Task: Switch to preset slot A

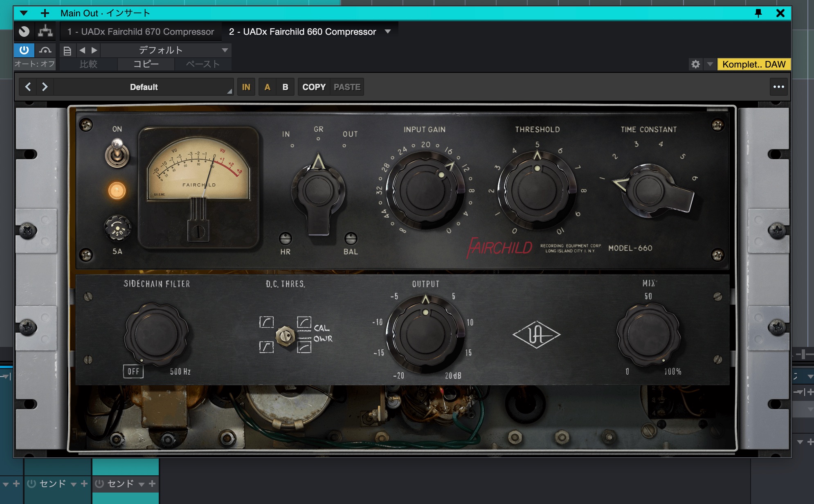Action: point(267,87)
